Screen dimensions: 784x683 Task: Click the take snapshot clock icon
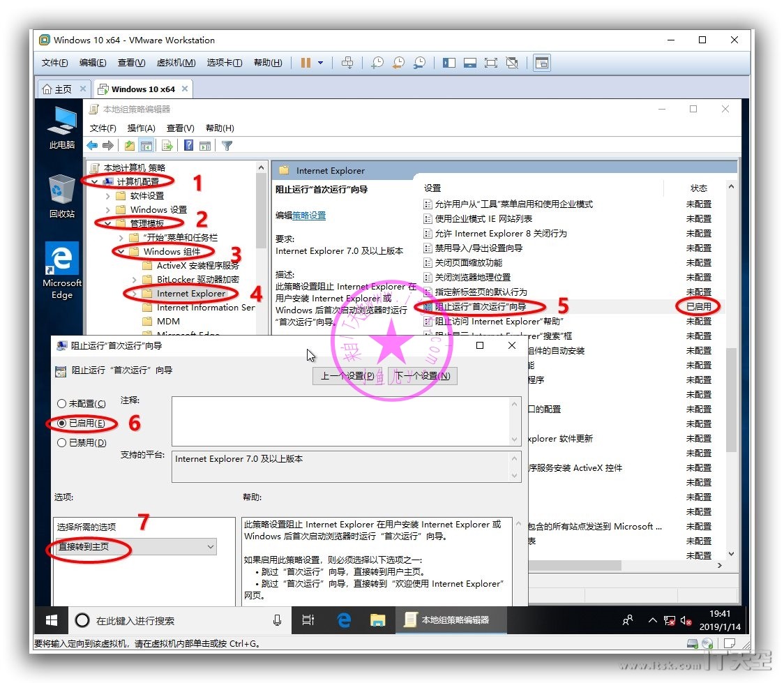click(x=377, y=63)
